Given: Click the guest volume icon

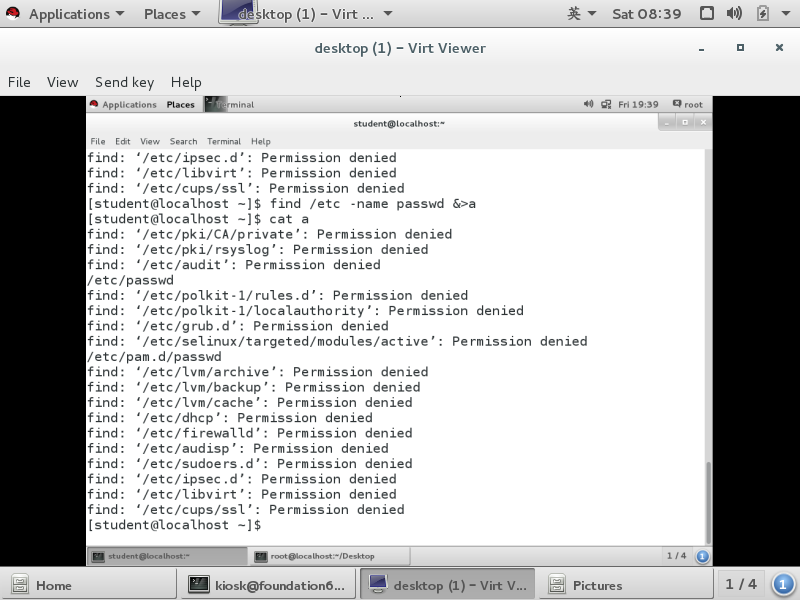Looking at the screenshot, I should [588, 104].
